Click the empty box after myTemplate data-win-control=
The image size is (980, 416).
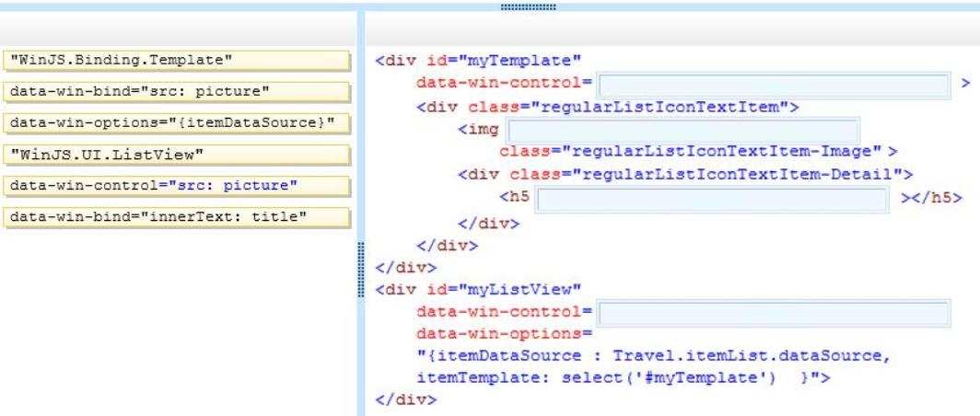774,85
